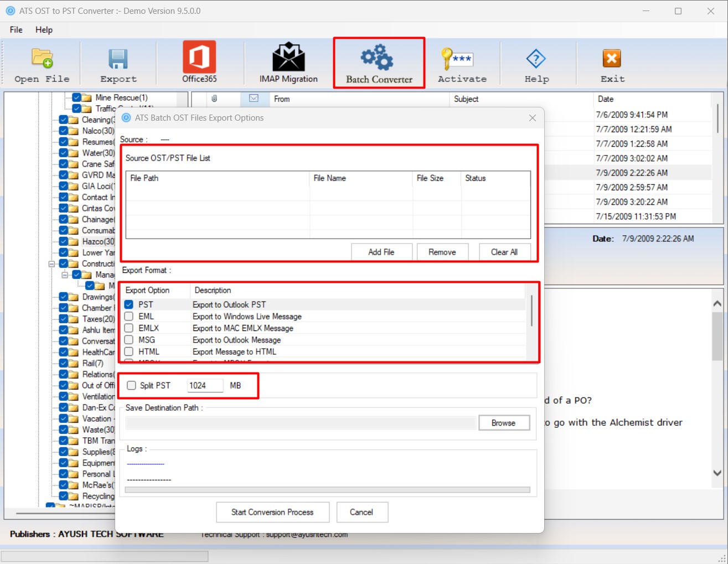Click the conversion progress bar in Logs

[327, 489]
